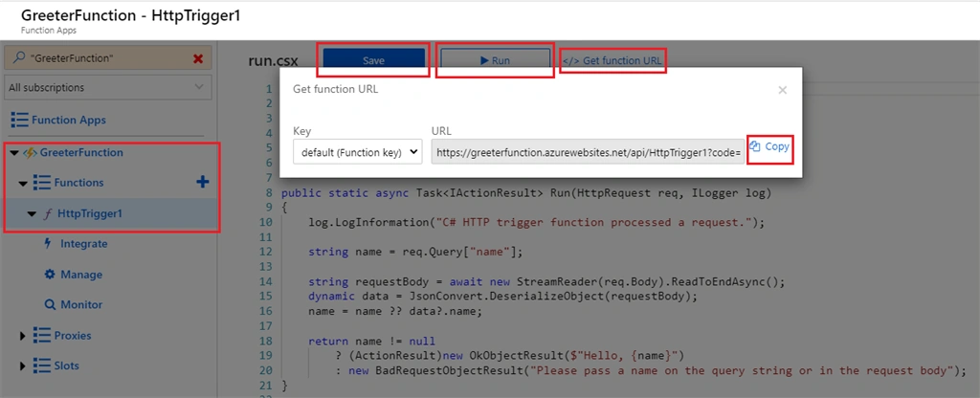Click the 'Function Apps' subtitle under the title
This screenshot has width=980, height=398.
tap(49, 30)
